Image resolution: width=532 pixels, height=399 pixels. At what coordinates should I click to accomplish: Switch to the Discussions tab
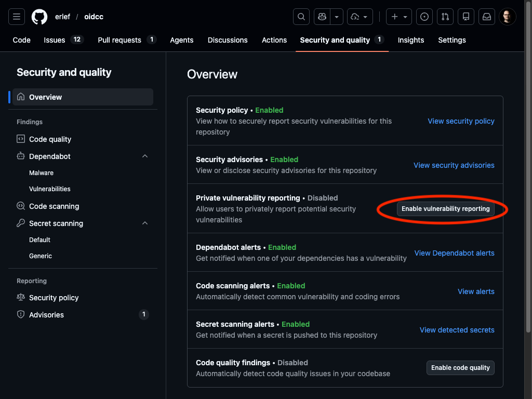(x=228, y=40)
